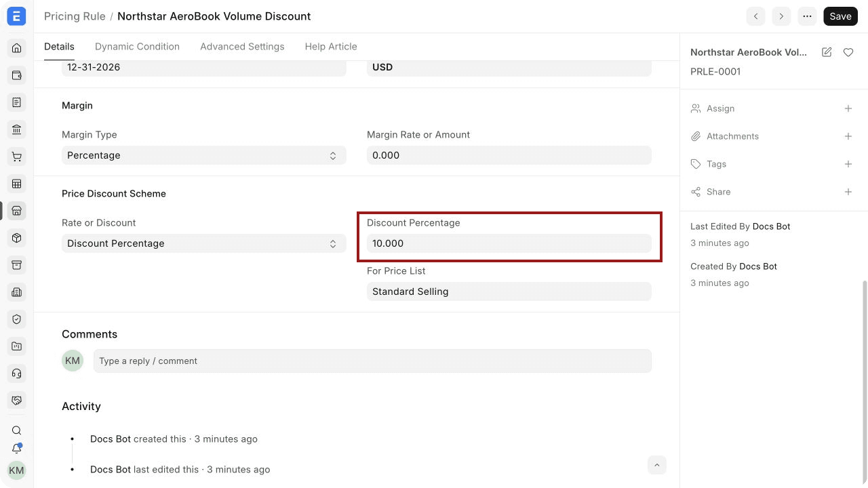Open the folder chart icon in sidebar
This screenshot has height=488, width=868.
pos(17,346)
